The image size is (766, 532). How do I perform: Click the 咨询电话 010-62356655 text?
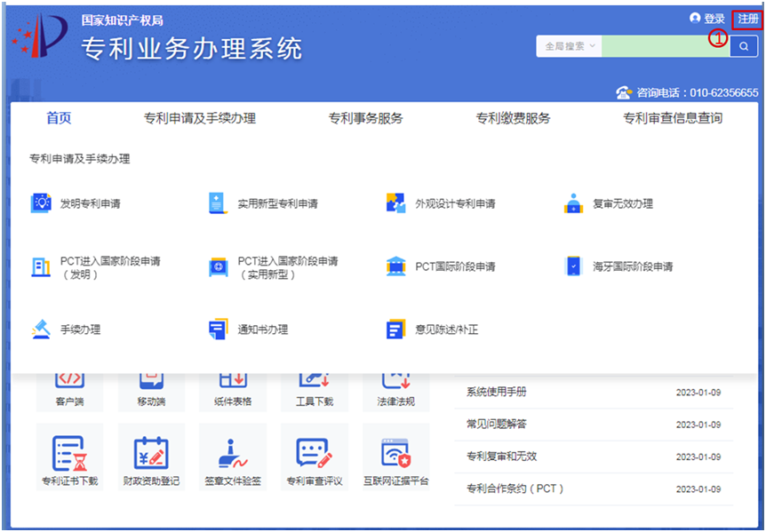tap(697, 92)
